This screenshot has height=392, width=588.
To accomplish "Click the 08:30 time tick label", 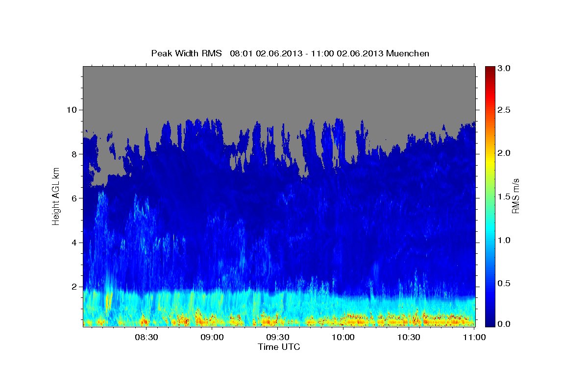I will click(146, 337).
